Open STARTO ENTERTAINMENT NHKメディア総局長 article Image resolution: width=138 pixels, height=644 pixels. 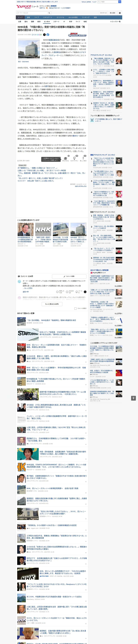click(x=63, y=333)
